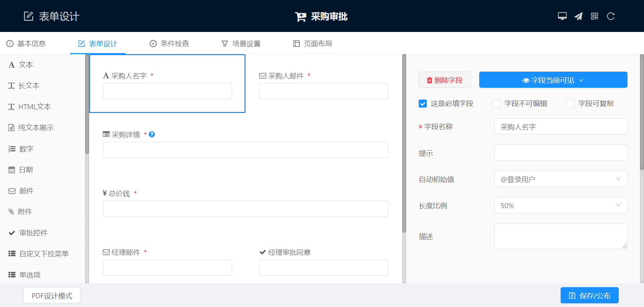Viewport: 644px width, 307px height.
Task: Add a 邮件 field from sidebar
Action: (x=42, y=191)
